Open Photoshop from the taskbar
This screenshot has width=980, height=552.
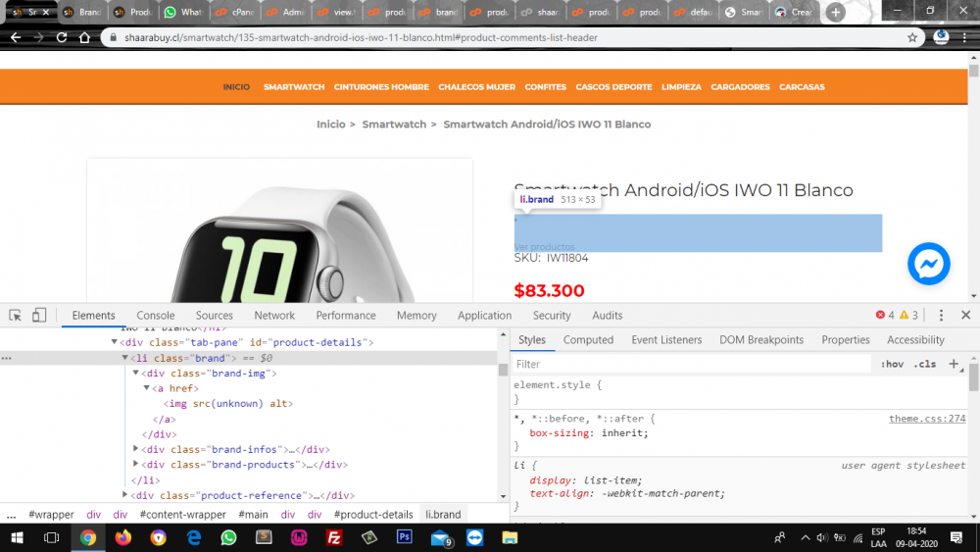(404, 537)
